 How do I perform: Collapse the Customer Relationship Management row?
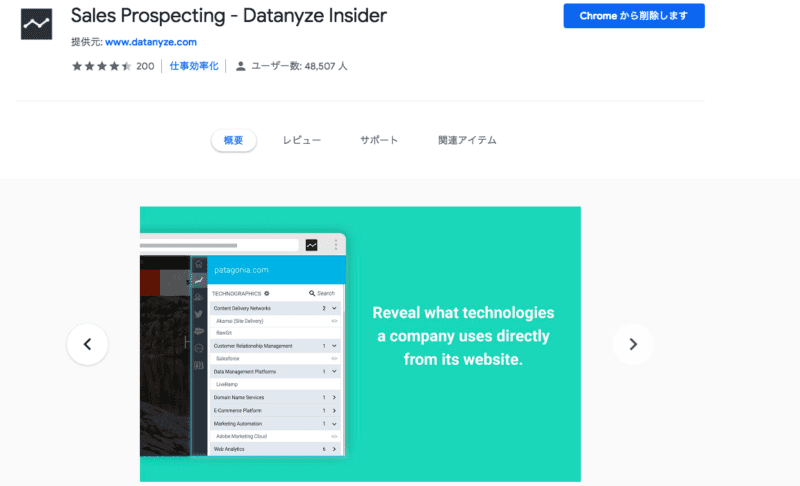[x=274, y=346]
